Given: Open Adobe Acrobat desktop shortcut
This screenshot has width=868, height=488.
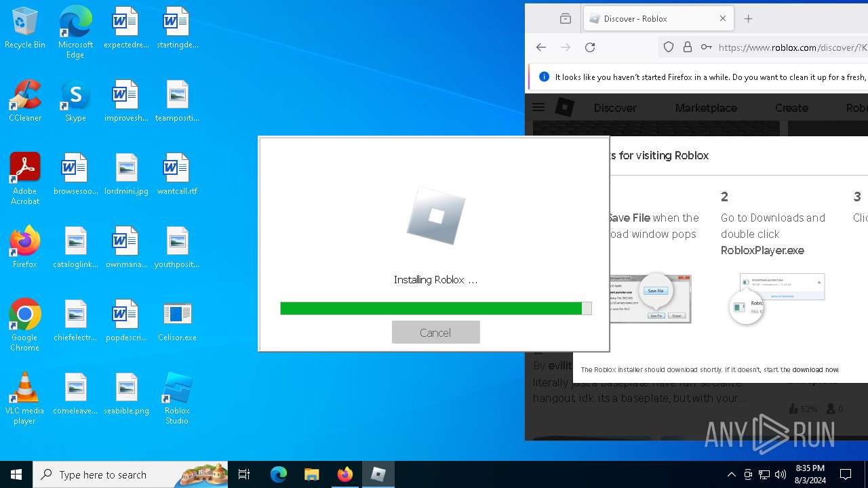Looking at the screenshot, I should tap(25, 179).
